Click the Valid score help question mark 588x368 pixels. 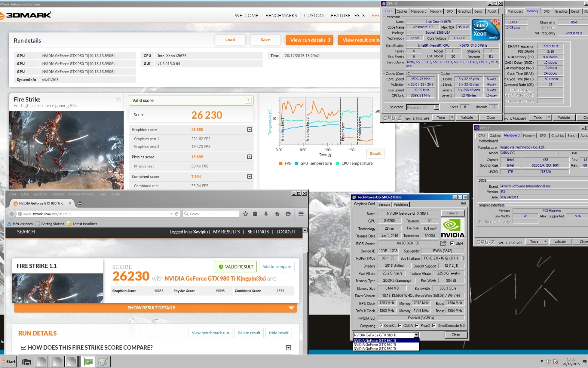(248, 100)
